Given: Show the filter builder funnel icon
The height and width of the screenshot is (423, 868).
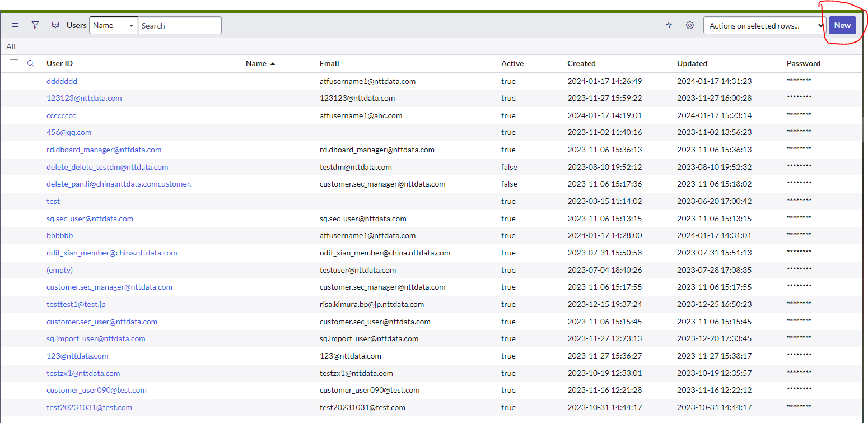Looking at the screenshot, I should [35, 25].
